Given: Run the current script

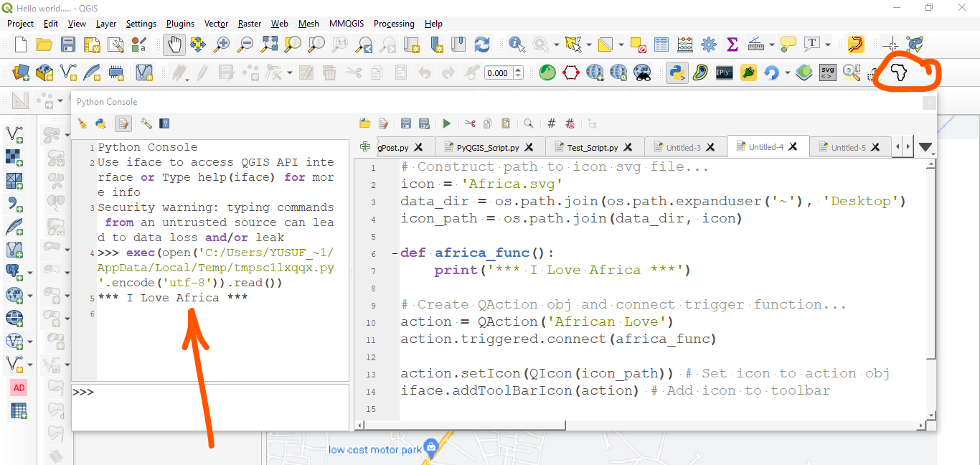Looking at the screenshot, I should pos(446,123).
